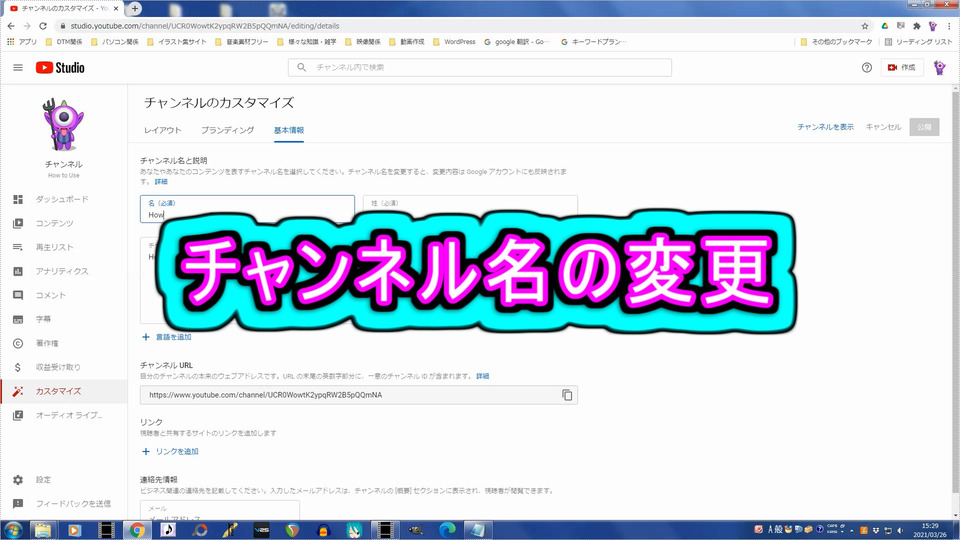Select カスタマイズ in the sidebar

click(x=64, y=391)
